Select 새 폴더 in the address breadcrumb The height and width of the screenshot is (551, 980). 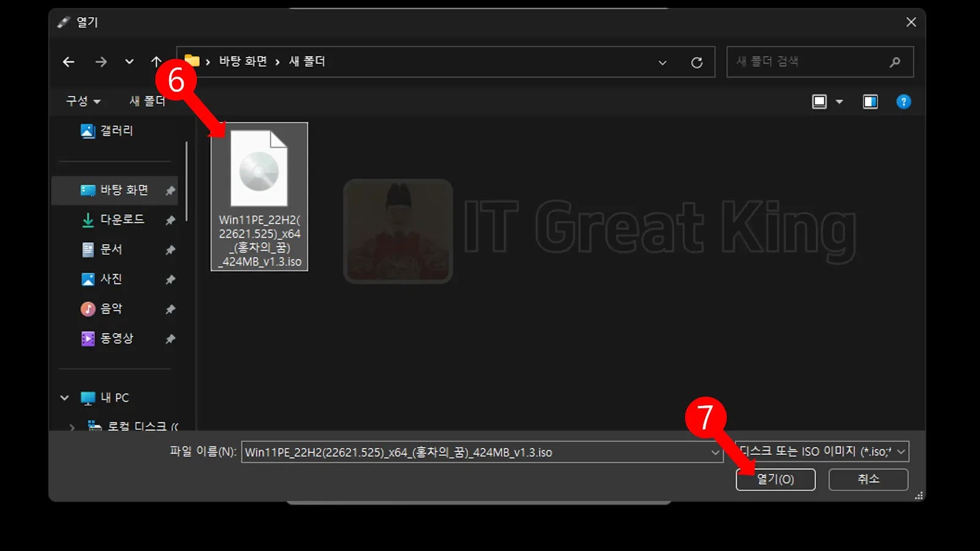307,61
